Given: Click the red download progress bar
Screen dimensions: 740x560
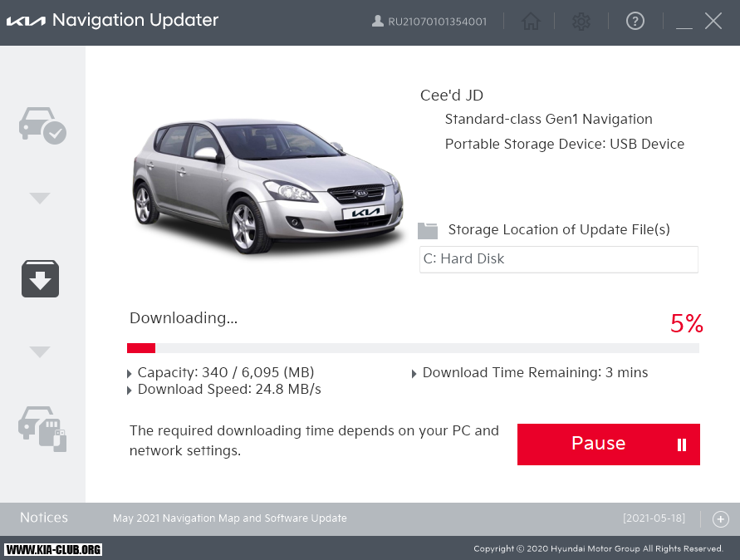Looking at the screenshot, I should pyautogui.click(x=141, y=348).
